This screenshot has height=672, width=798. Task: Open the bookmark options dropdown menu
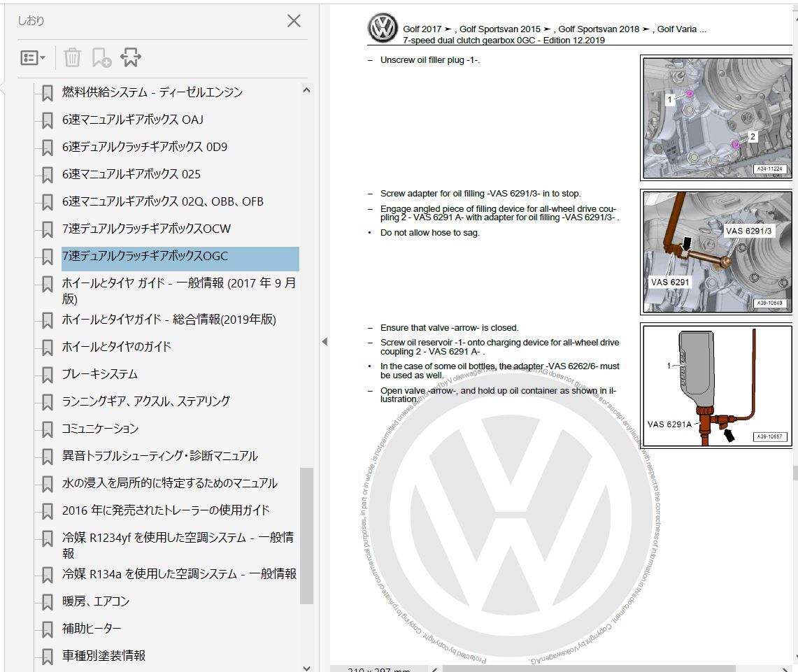tap(33, 58)
